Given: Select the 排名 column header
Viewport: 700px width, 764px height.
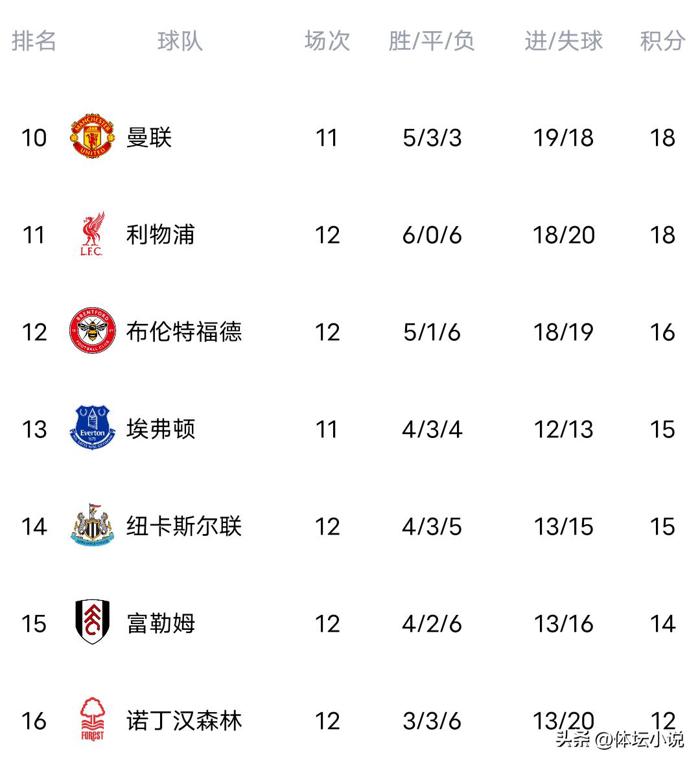Looking at the screenshot, I should pos(34,41).
